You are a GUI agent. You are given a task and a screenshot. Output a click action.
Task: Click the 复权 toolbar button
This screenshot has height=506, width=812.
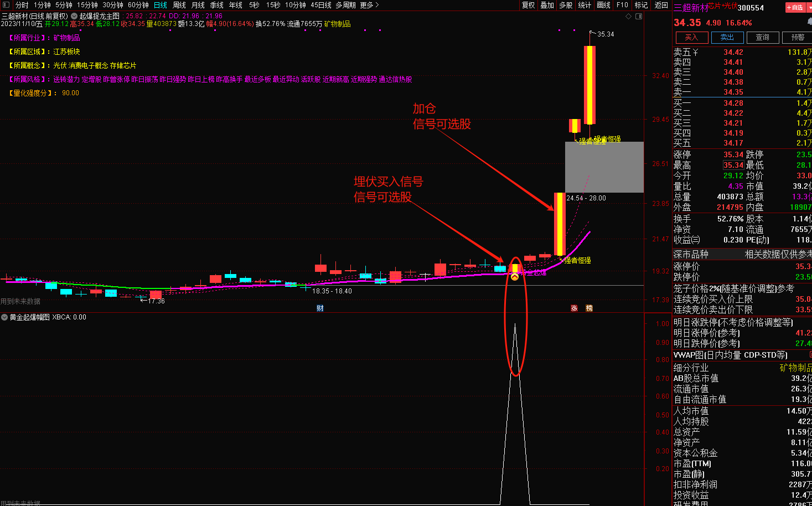[529, 5]
